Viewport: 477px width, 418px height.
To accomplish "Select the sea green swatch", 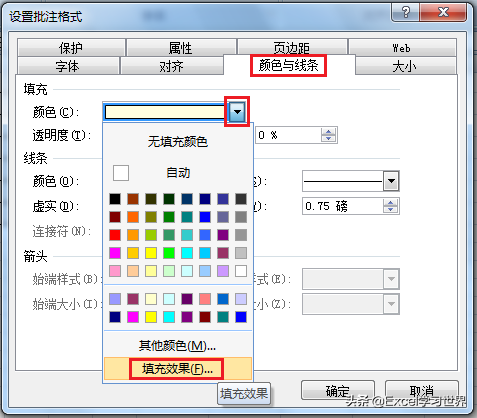I will 169,235.
